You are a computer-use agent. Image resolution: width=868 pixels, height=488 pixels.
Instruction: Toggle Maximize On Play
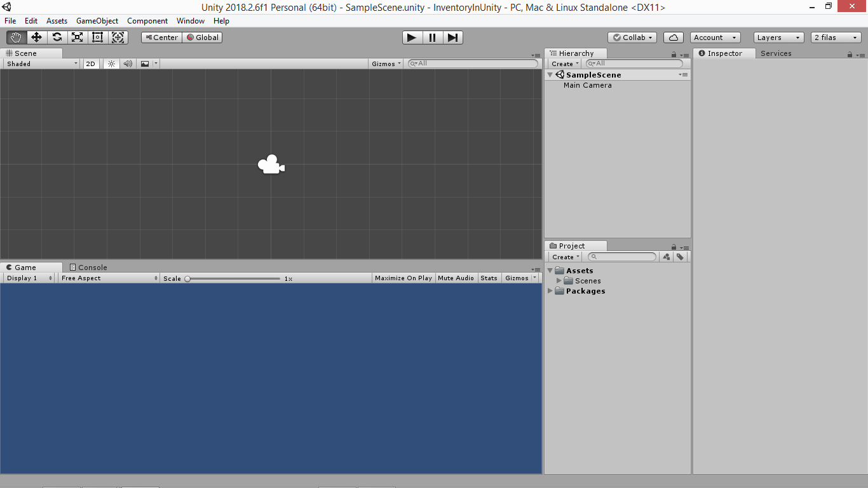click(403, 278)
